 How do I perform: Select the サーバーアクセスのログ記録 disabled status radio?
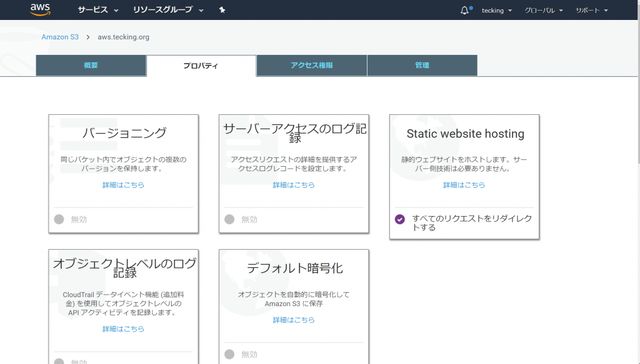(229, 219)
